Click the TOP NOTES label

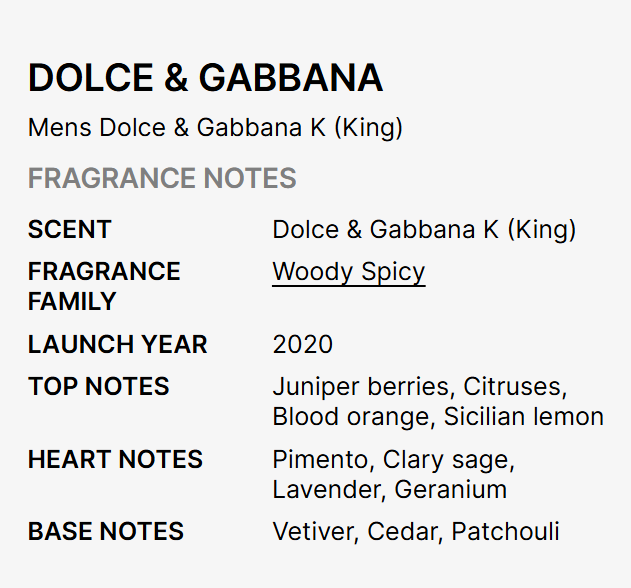pos(98,387)
